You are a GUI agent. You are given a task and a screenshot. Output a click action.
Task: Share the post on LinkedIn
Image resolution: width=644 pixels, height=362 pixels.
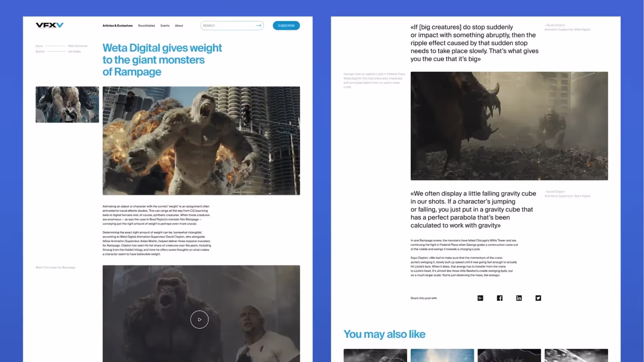tap(519, 298)
